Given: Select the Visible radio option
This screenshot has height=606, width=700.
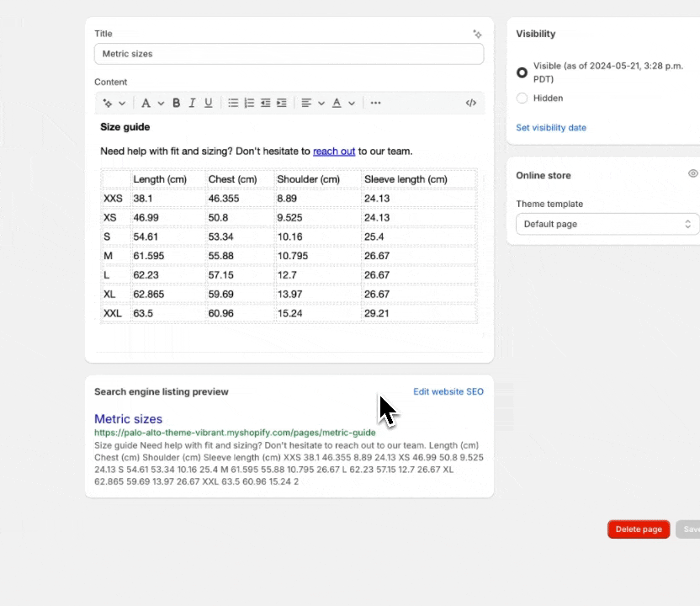Looking at the screenshot, I should (522, 72).
